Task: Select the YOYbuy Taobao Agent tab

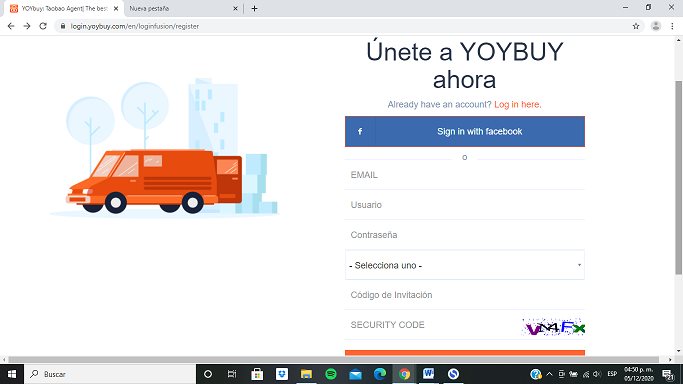Action: tap(64, 8)
